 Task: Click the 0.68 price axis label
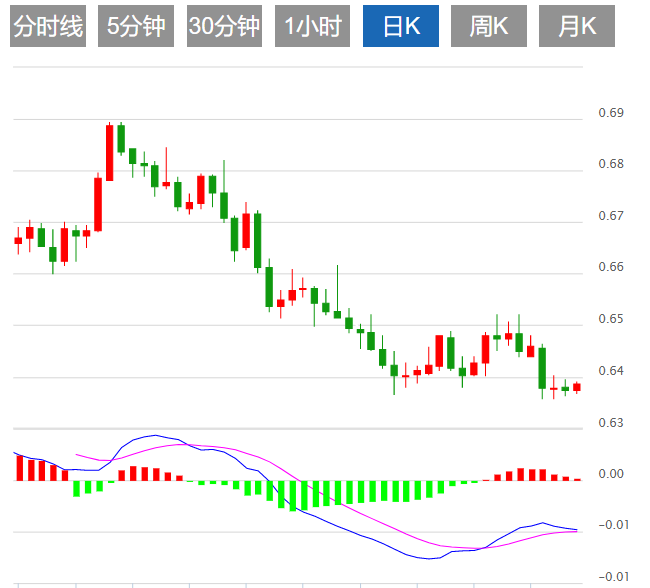click(611, 164)
